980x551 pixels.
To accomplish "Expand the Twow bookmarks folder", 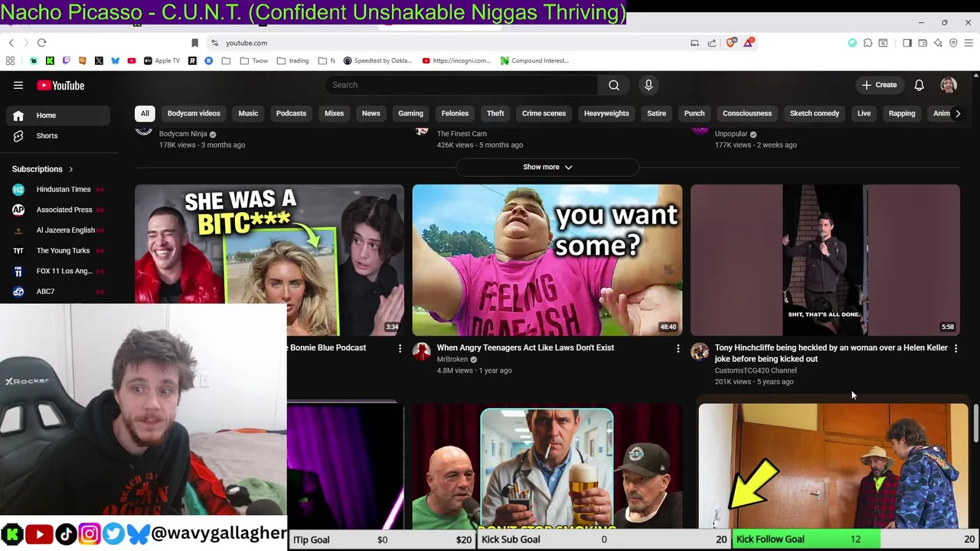I will coord(254,60).
